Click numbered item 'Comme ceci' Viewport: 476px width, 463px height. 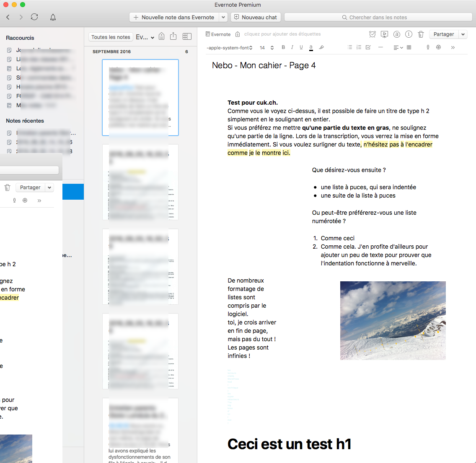click(x=338, y=238)
